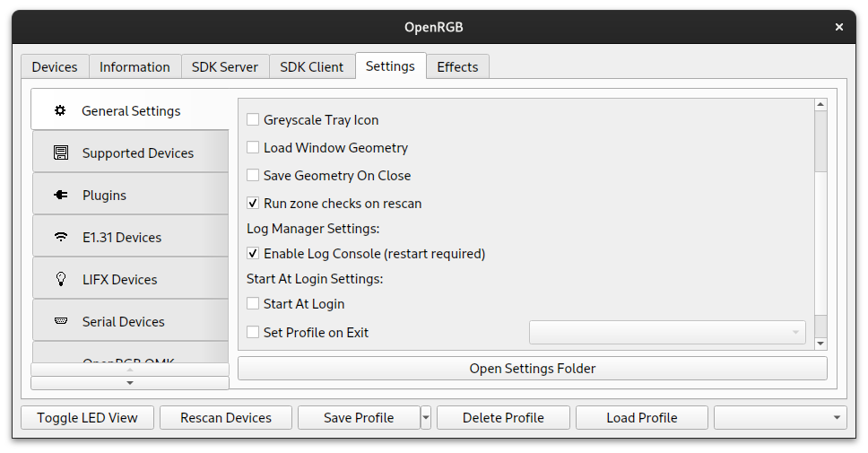Click the serial port icon beside Serial Devices
The image size is (868, 453).
coord(60,321)
